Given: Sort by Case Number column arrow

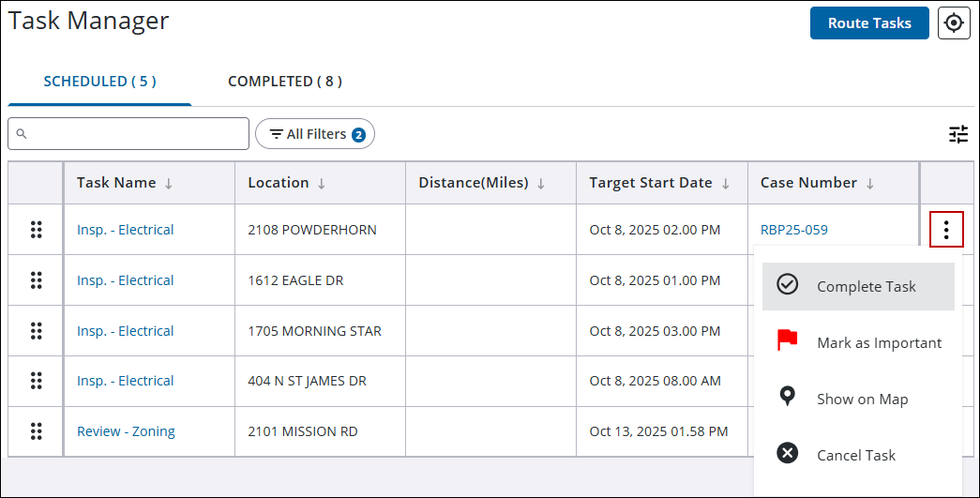Looking at the screenshot, I should (869, 184).
